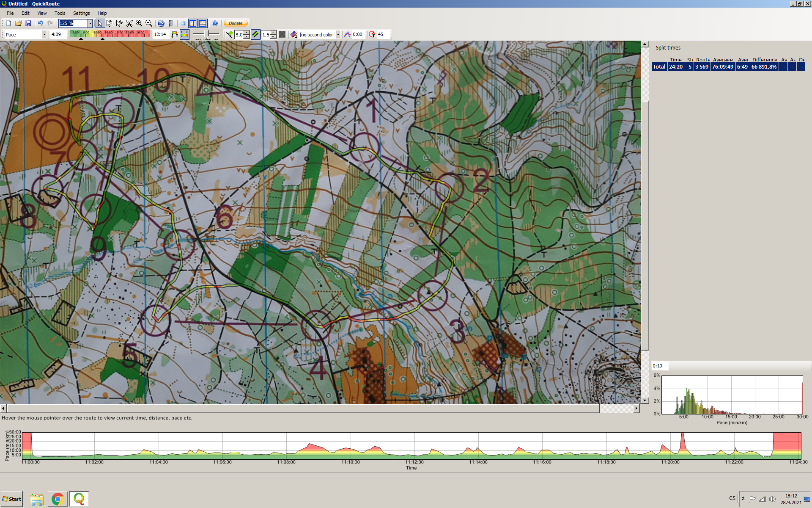The image size is (812, 508).
Task: Click the 0:10 histogram bin width field
Action: pos(660,366)
